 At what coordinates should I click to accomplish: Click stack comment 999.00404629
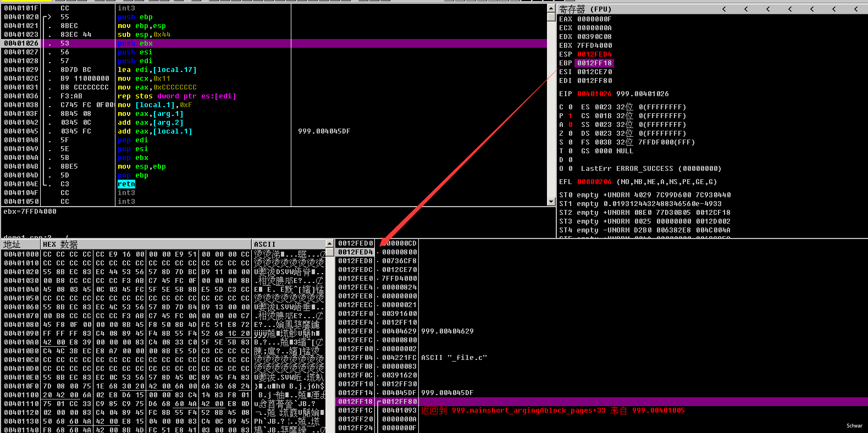tap(447, 331)
